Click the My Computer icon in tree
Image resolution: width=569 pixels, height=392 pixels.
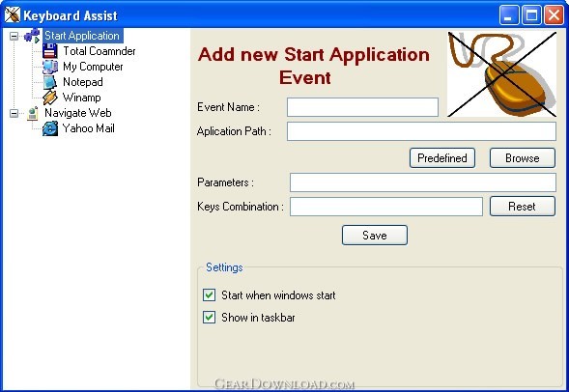point(49,67)
